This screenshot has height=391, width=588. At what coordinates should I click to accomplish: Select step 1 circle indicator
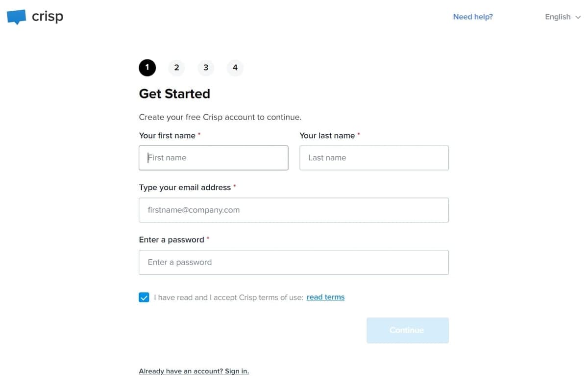[x=147, y=68]
